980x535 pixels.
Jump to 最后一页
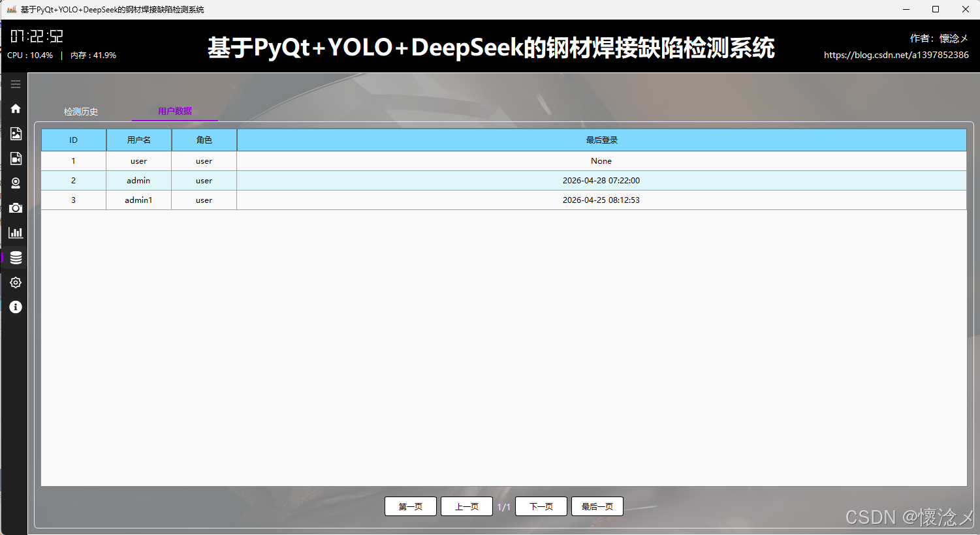pyautogui.click(x=597, y=506)
